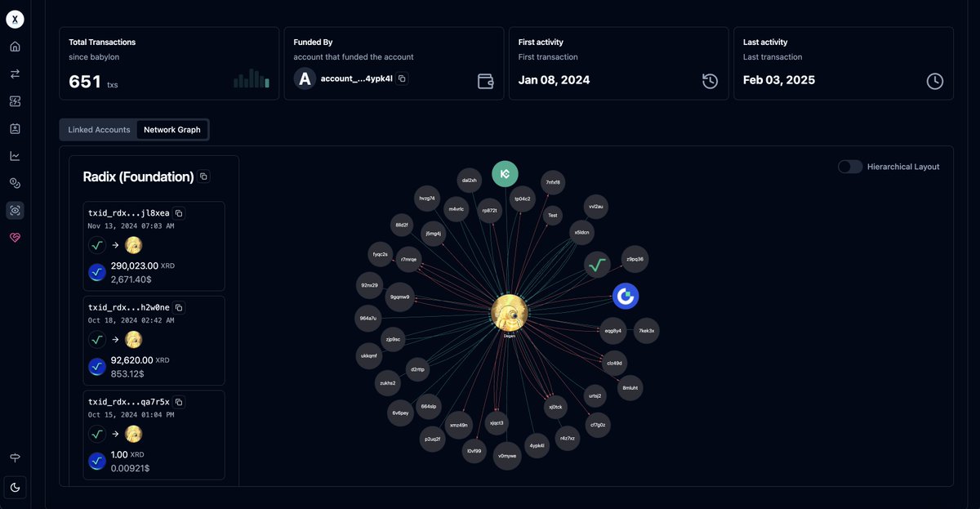Select graph node labeled Test
980x509 pixels.
pos(553,216)
